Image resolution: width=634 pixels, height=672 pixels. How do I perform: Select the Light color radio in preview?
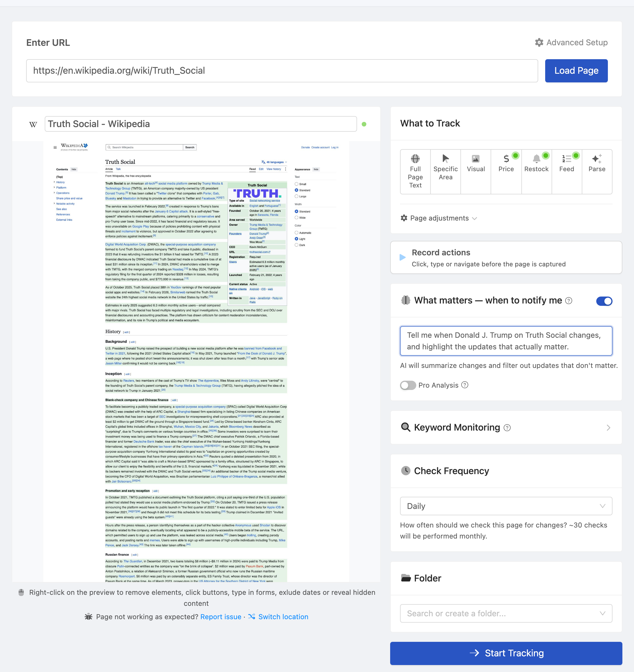click(x=297, y=239)
